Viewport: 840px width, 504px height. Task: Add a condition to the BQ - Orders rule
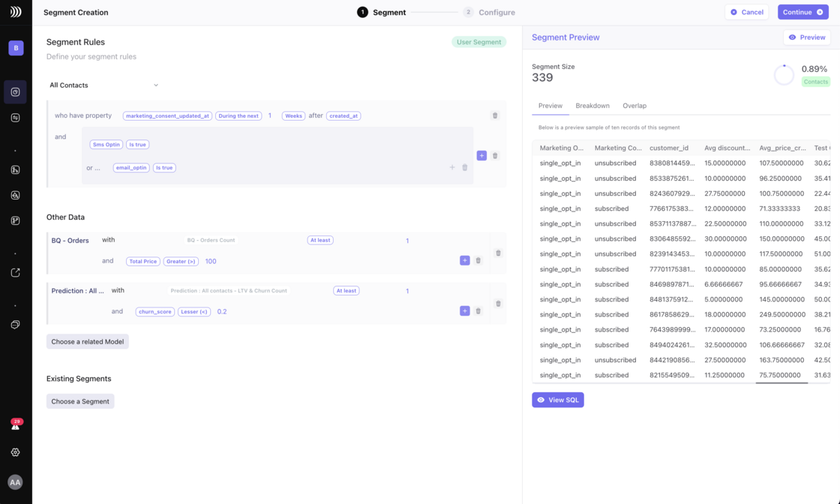click(464, 260)
